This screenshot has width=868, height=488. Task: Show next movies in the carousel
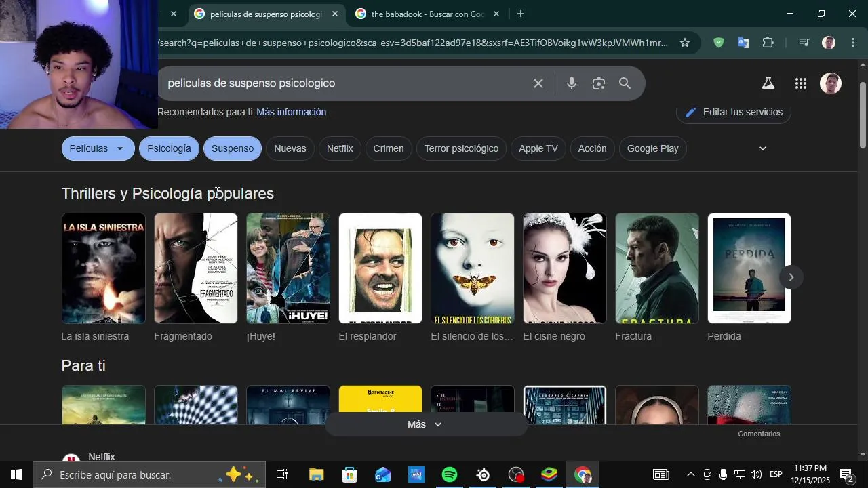(x=791, y=277)
